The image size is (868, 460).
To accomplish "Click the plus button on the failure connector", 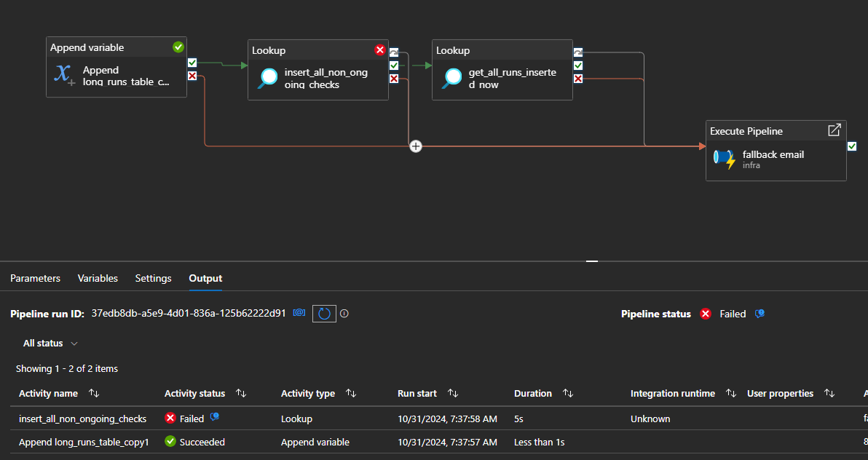I will pos(416,146).
